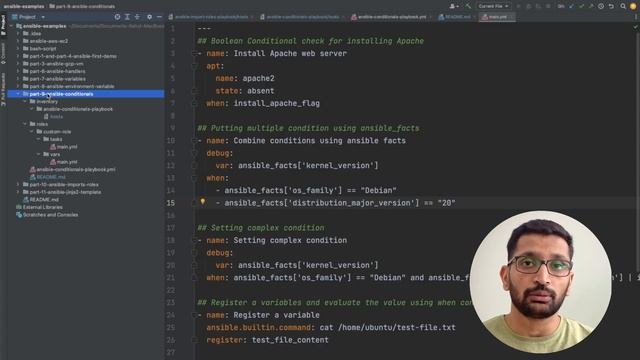Click the Rollback undo arrow icon
Image resolution: width=640 pixels, height=360 pixels.
pos(611,6)
